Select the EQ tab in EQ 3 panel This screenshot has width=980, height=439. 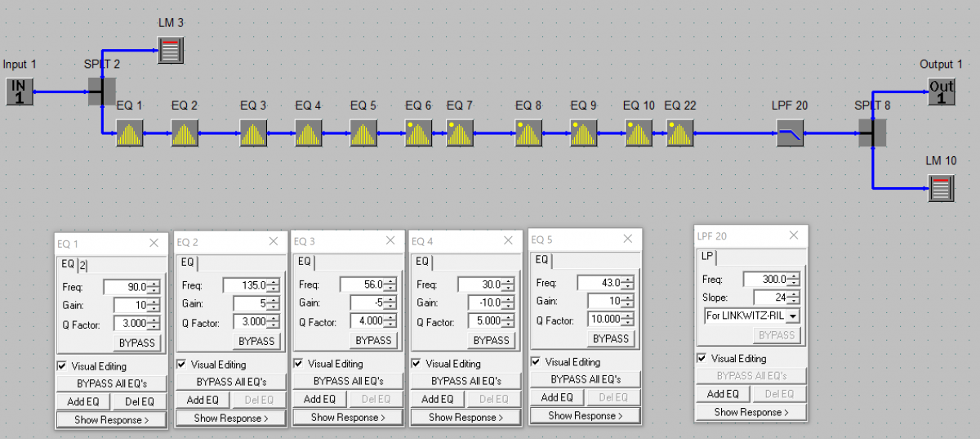click(305, 262)
